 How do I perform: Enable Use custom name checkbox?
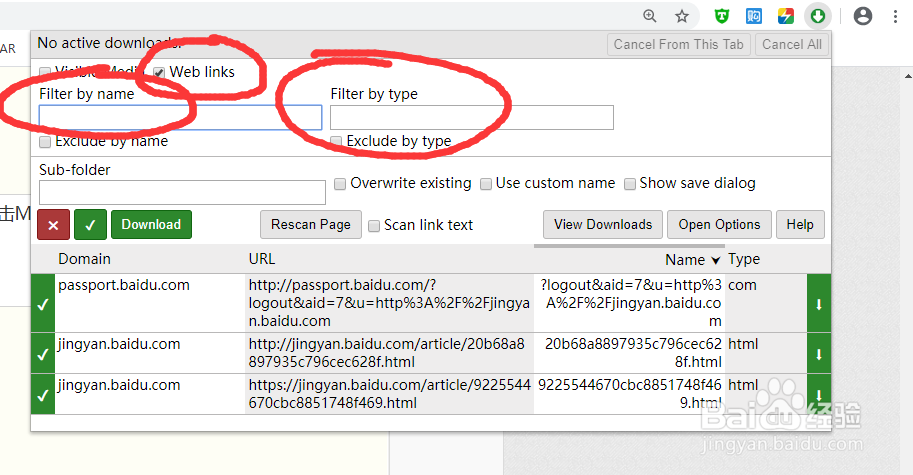(486, 184)
